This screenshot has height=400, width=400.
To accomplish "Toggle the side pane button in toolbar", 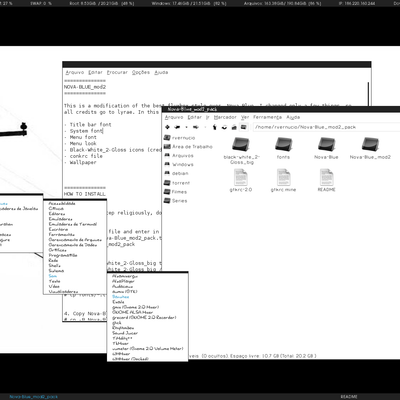I will click(x=244, y=127).
